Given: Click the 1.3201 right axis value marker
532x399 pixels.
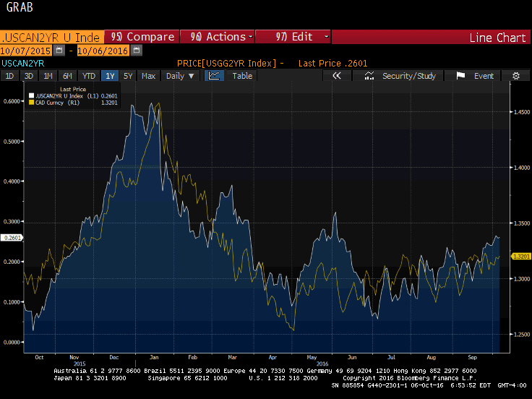Looking at the screenshot, I should tap(521, 257).
